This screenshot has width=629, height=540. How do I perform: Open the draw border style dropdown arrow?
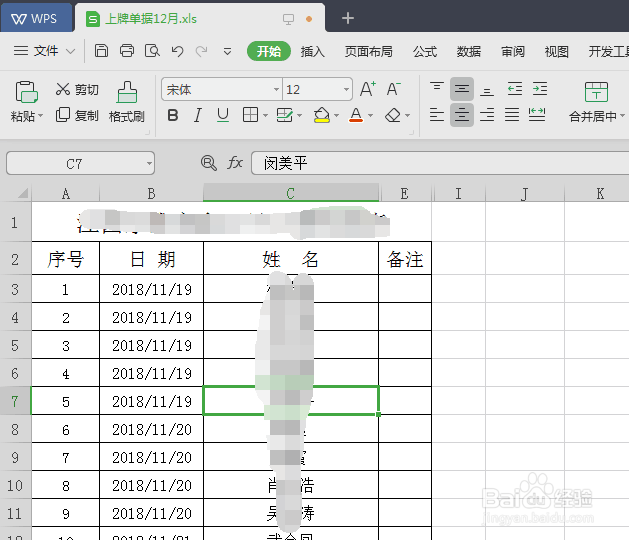pos(300,116)
